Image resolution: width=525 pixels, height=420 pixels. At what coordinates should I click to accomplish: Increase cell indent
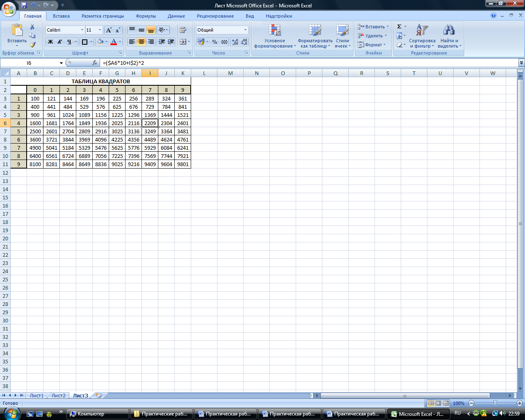(x=171, y=42)
